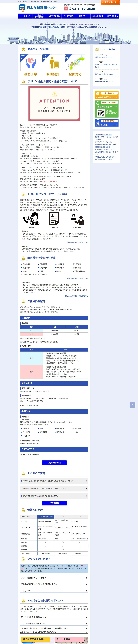Expand FAQ 銀行の営業時間外でも会社は案内
This screenshot has height=644, width=138.
pos(54,496)
